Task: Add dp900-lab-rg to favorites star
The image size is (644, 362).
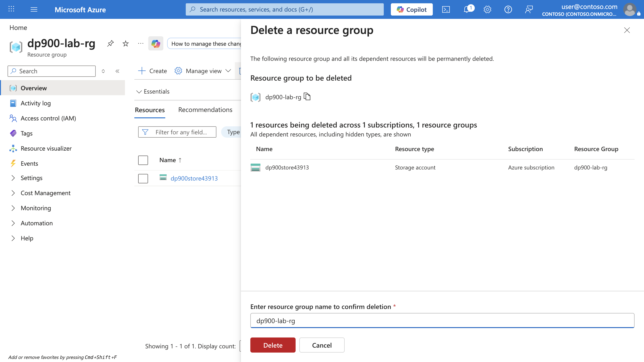Action: coord(125,44)
